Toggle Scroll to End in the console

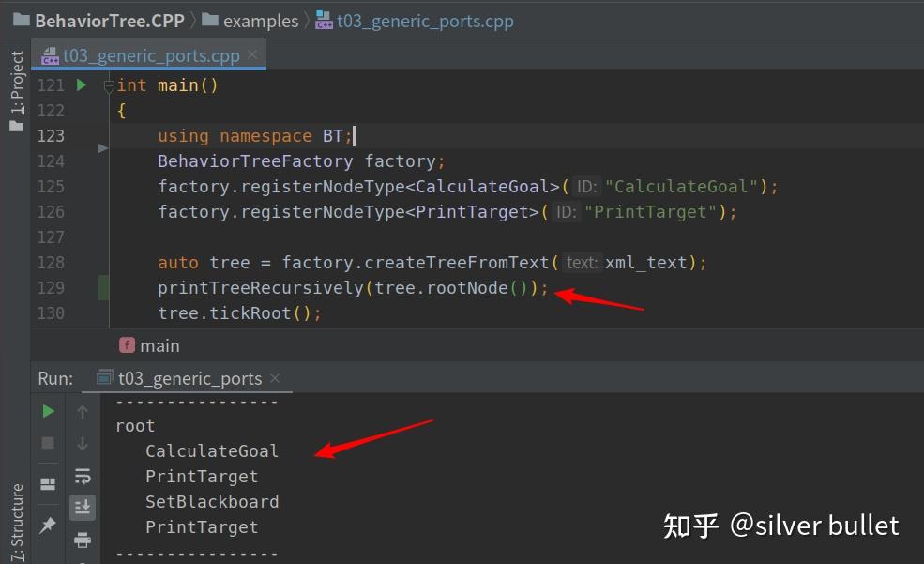coord(83,507)
